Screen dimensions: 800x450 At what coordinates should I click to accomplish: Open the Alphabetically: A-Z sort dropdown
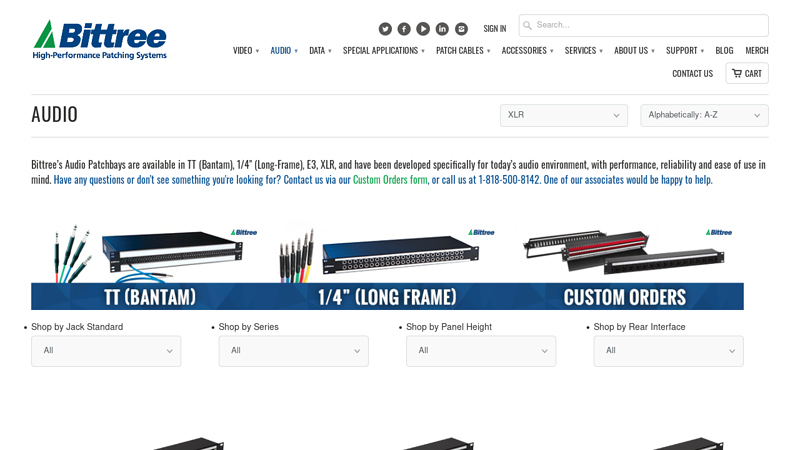(x=705, y=115)
